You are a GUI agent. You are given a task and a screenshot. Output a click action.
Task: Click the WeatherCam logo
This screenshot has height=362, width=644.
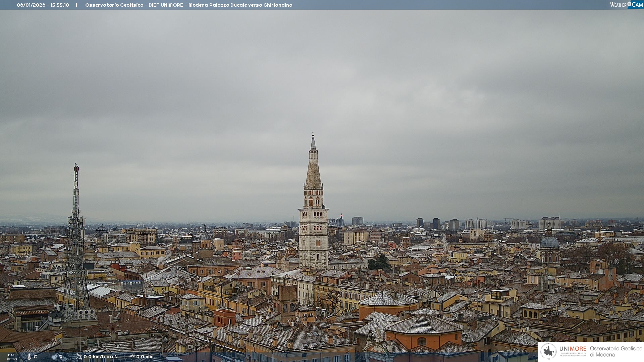pyautogui.click(x=626, y=5)
